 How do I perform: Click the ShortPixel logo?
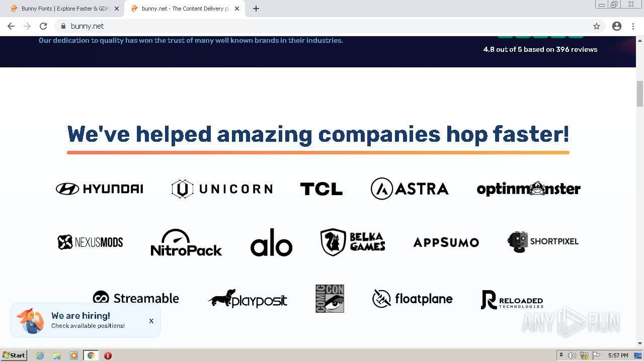tap(543, 242)
